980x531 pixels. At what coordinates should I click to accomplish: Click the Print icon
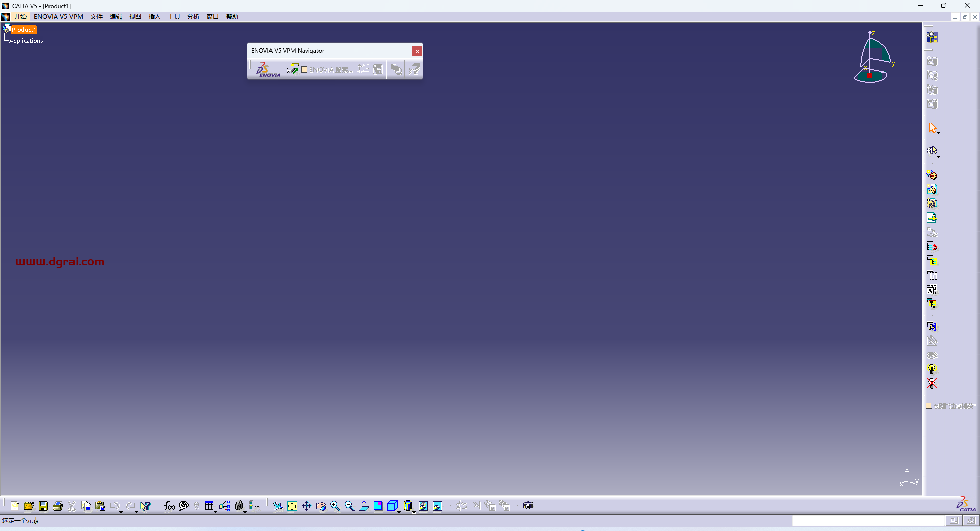58,506
